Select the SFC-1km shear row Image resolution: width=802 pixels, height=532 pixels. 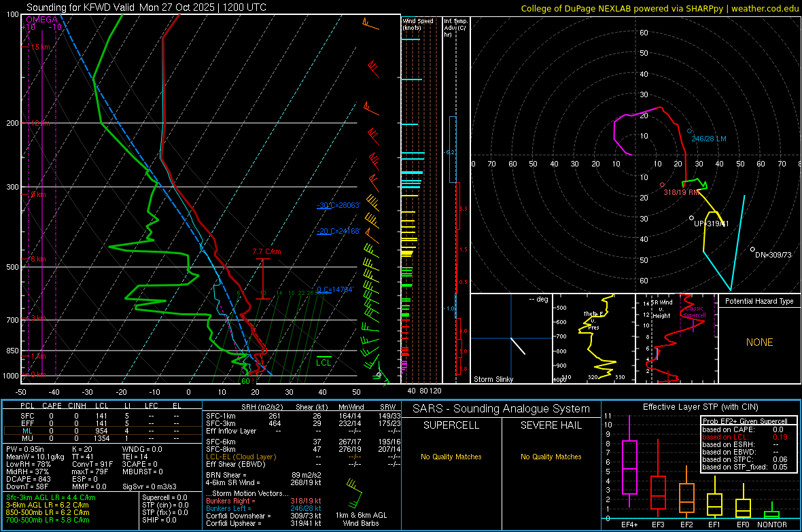[303, 416]
